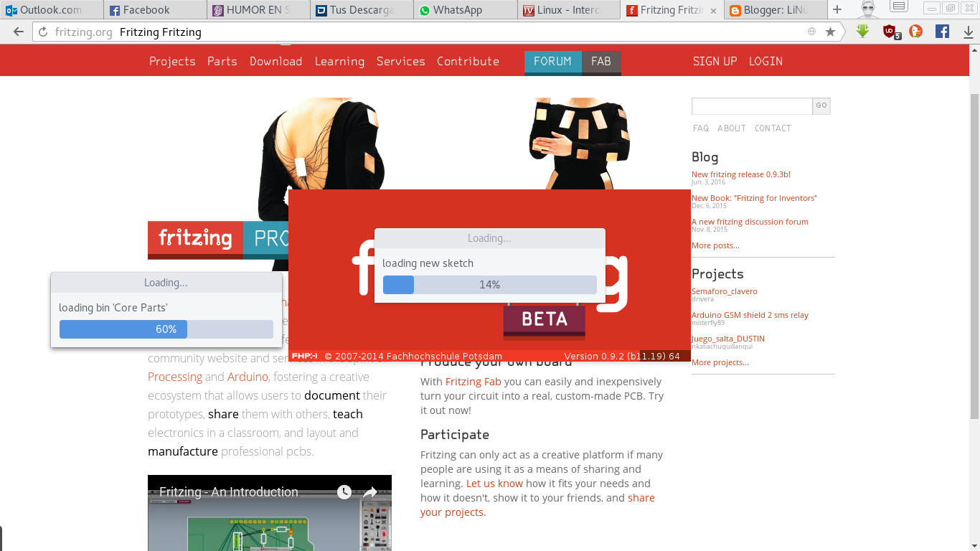
Task: Open the FAQ link
Action: (701, 128)
